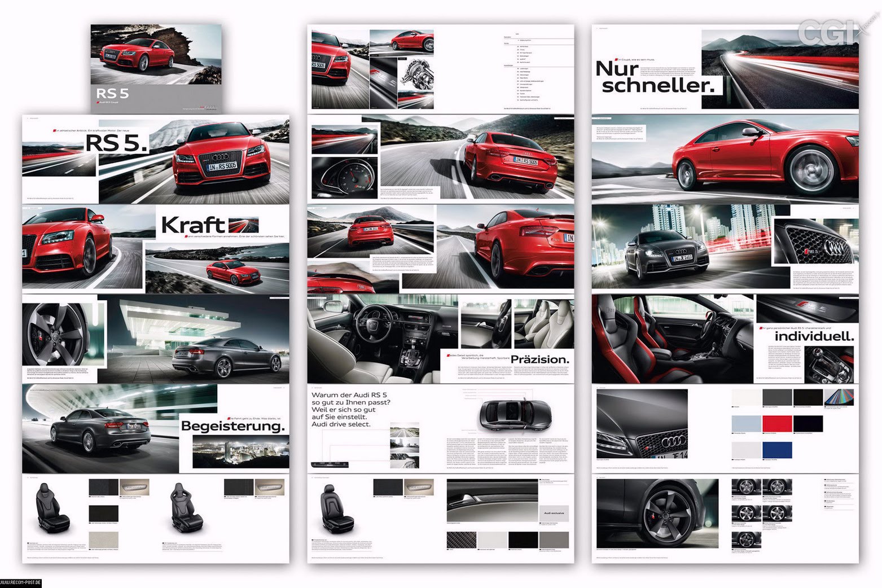This screenshot has width=882, height=588.
Task: Click the 'Kraft' headline
Action: tap(192, 225)
